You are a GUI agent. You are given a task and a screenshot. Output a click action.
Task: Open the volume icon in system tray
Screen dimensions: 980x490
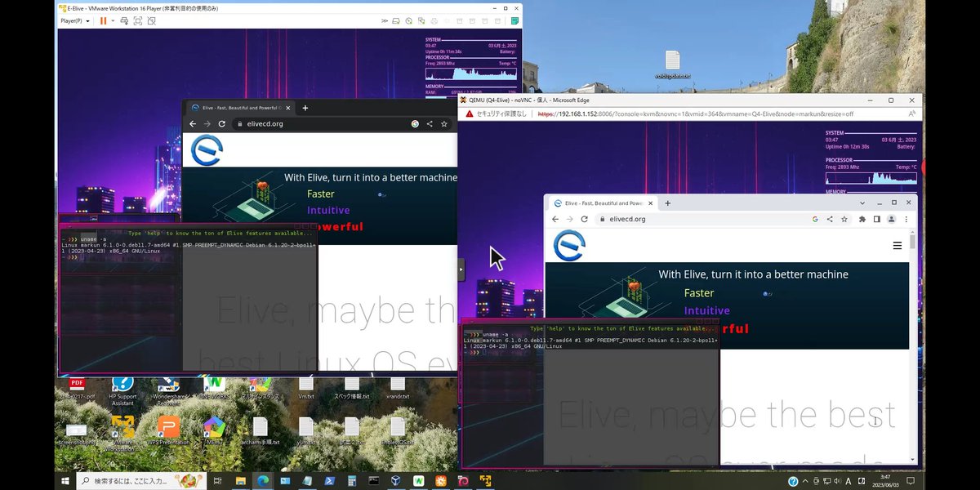point(836,481)
